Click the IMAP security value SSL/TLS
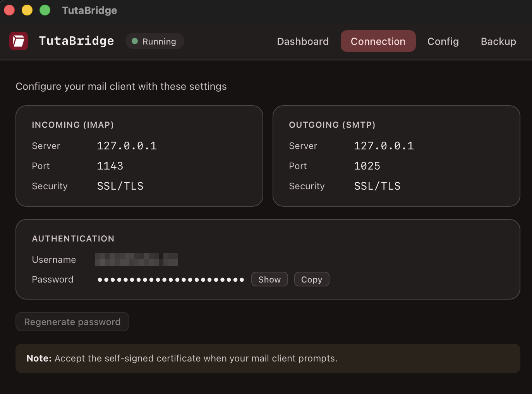The width and height of the screenshot is (532, 394). click(120, 186)
